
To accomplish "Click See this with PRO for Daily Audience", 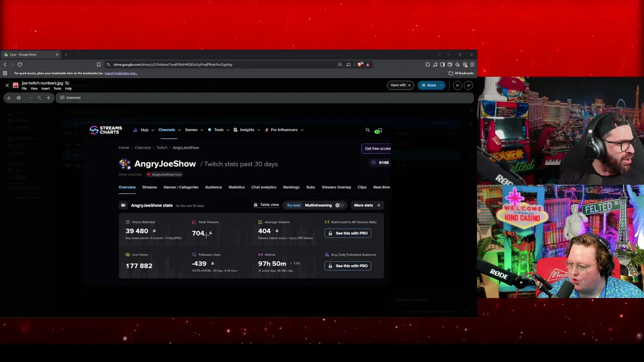I will click(348, 266).
